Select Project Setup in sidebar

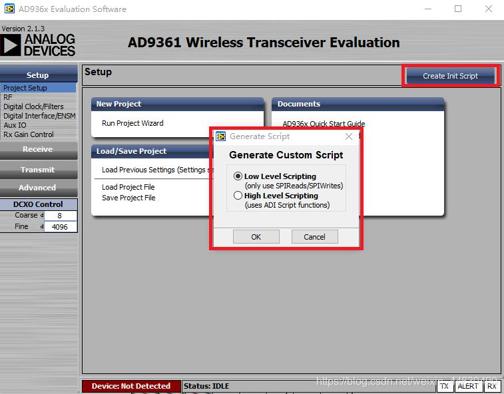38,88
